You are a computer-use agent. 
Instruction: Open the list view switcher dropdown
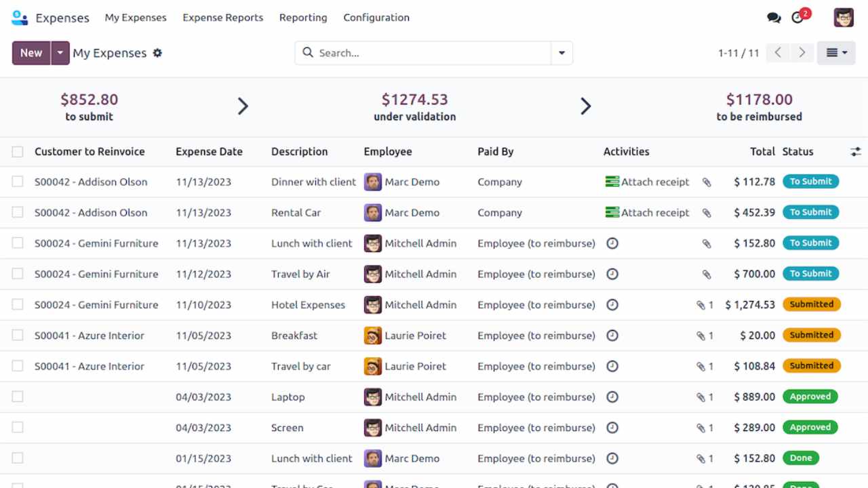coord(836,53)
